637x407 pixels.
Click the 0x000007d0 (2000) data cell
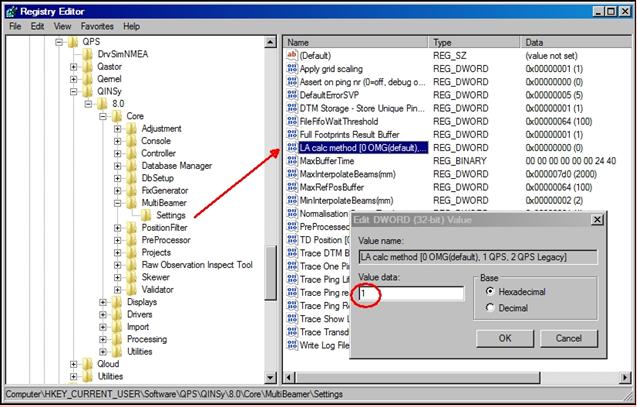click(561, 174)
